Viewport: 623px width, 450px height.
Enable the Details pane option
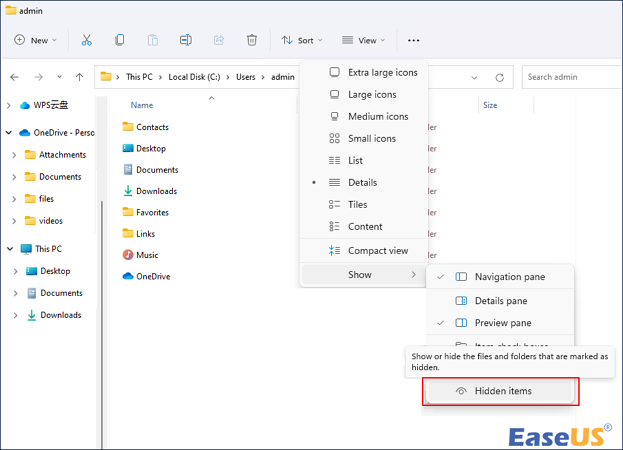tap(500, 300)
